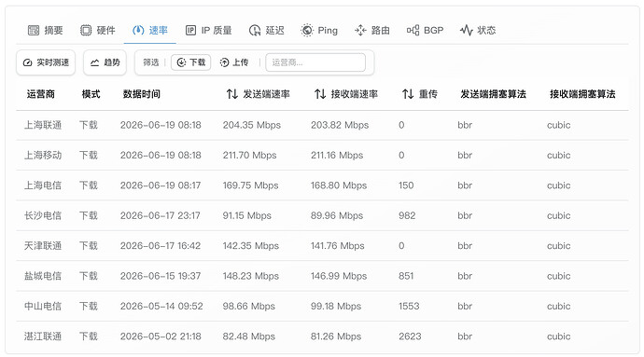644x357 pixels.
Task: Click the BGP network icon
Action: tap(413, 30)
